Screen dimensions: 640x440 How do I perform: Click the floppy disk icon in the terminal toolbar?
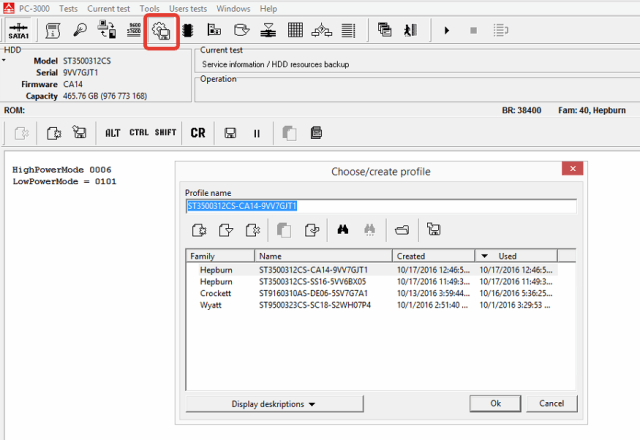coord(229,132)
